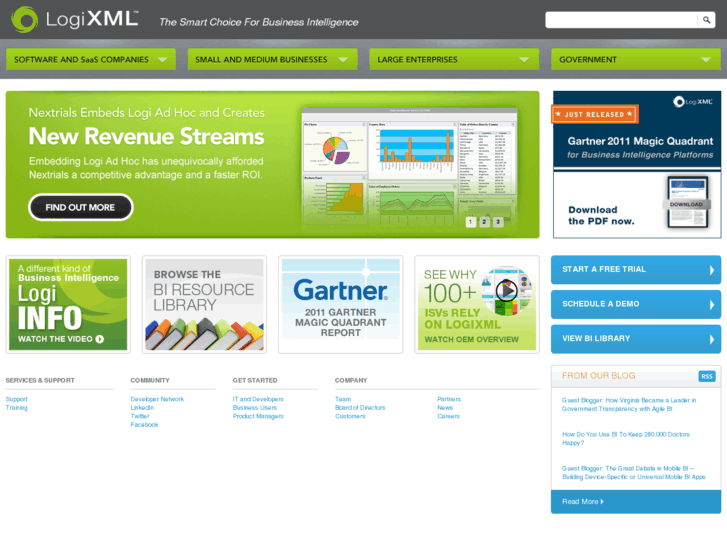Screen dimensions: 727x545
Task: Expand Government dropdown arrow
Action: coord(706,59)
